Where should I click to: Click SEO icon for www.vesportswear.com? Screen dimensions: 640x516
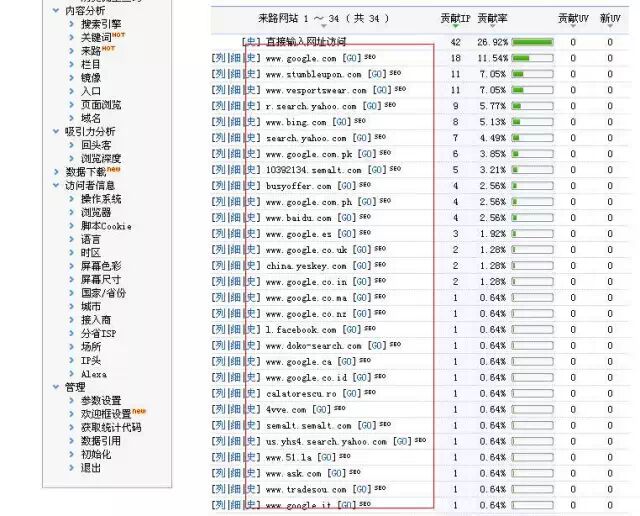[x=400, y=89]
